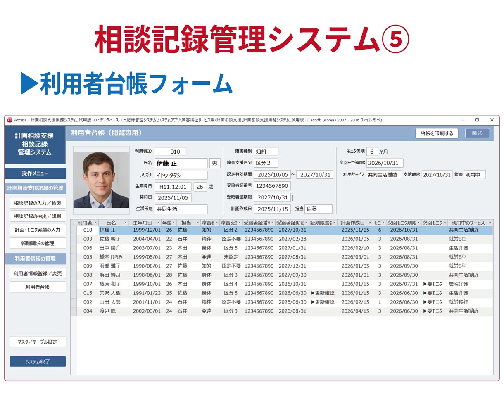Click 就労移行 service cell
504x420 pixels.
459,302
